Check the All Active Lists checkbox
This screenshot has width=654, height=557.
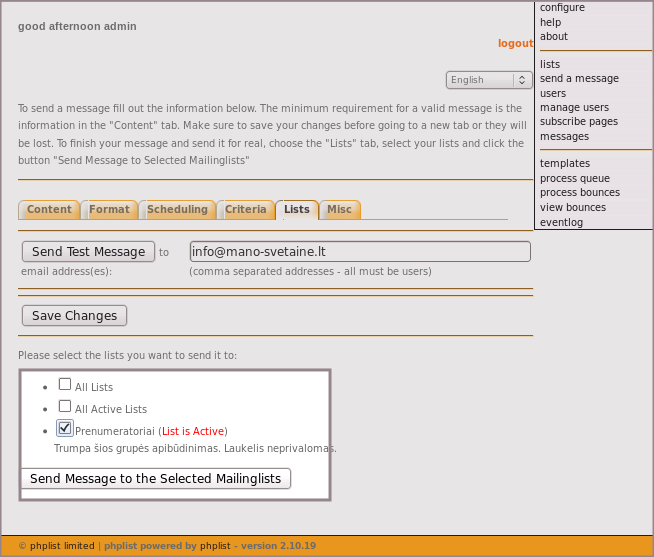[x=65, y=406]
